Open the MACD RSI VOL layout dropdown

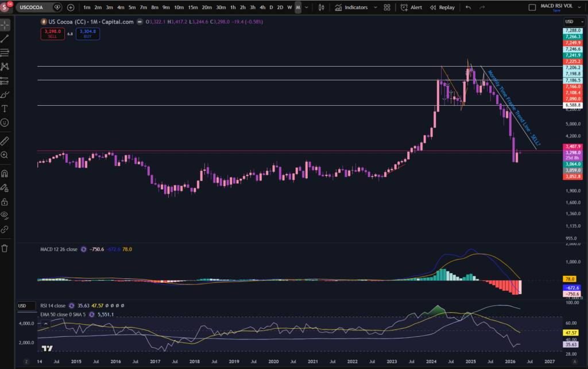579,7
